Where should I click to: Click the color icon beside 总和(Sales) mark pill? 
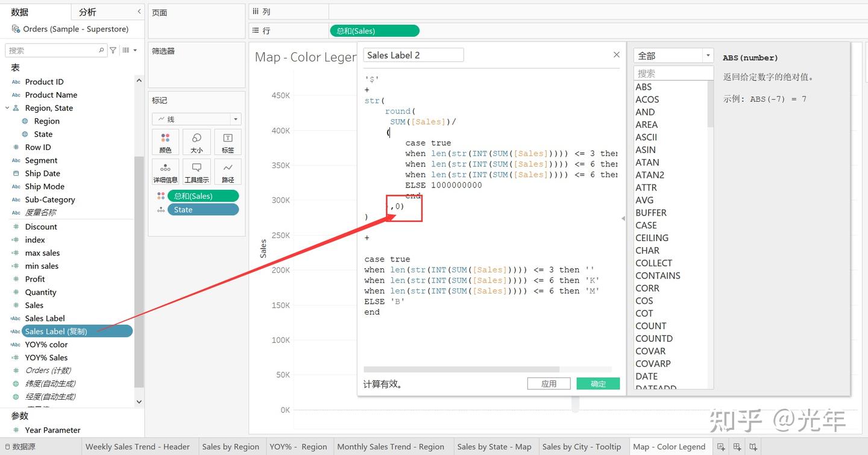161,196
